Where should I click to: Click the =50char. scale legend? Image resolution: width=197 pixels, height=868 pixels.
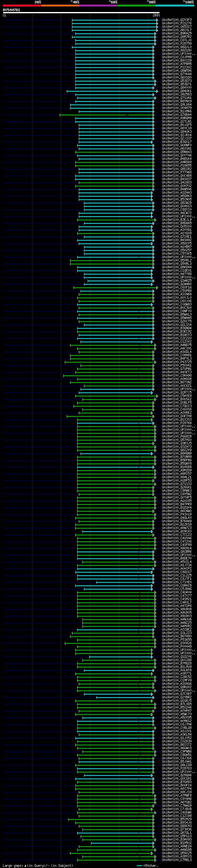pyautogui.click(x=147, y=865)
